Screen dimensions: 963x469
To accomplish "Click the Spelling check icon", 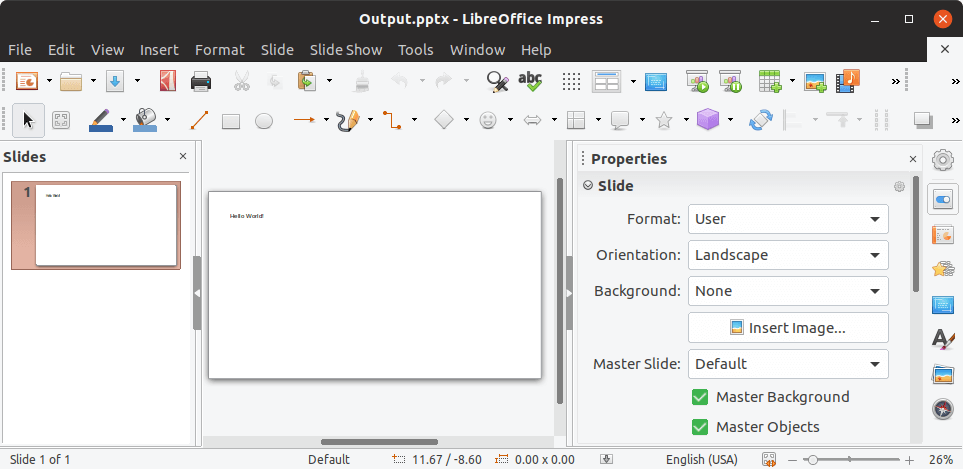I will tap(530, 81).
